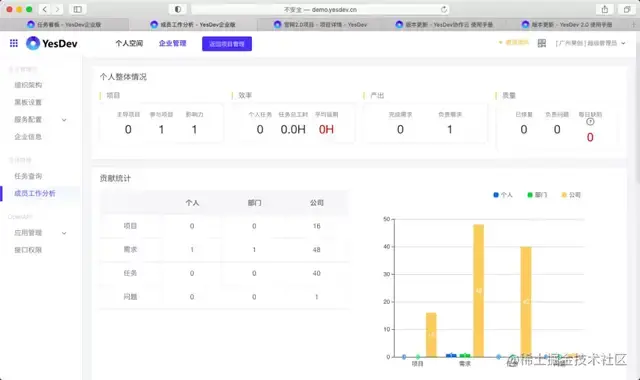The height and width of the screenshot is (380, 640).
Task: Click the red 0 under 每日缺陷
Action: pos(590,137)
